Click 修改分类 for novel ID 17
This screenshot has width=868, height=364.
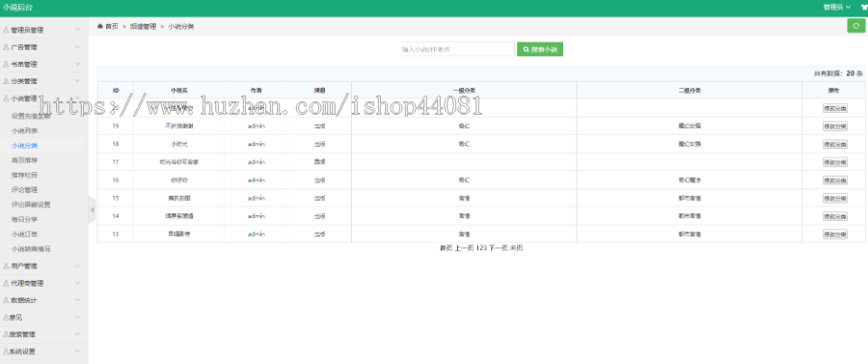click(x=835, y=162)
